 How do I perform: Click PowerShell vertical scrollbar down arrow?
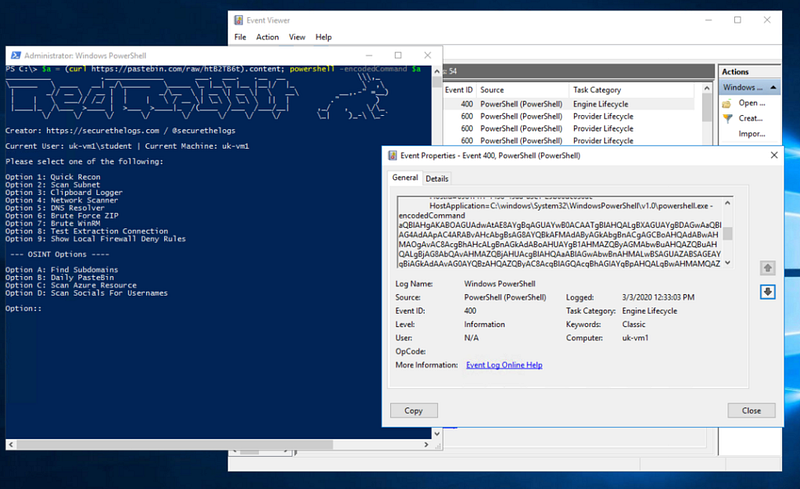[437, 434]
